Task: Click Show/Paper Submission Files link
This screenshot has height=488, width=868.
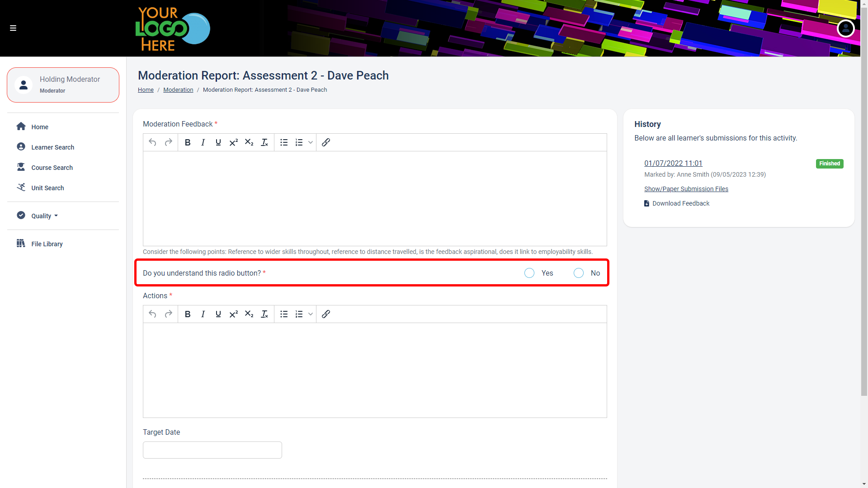Action: (x=686, y=189)
